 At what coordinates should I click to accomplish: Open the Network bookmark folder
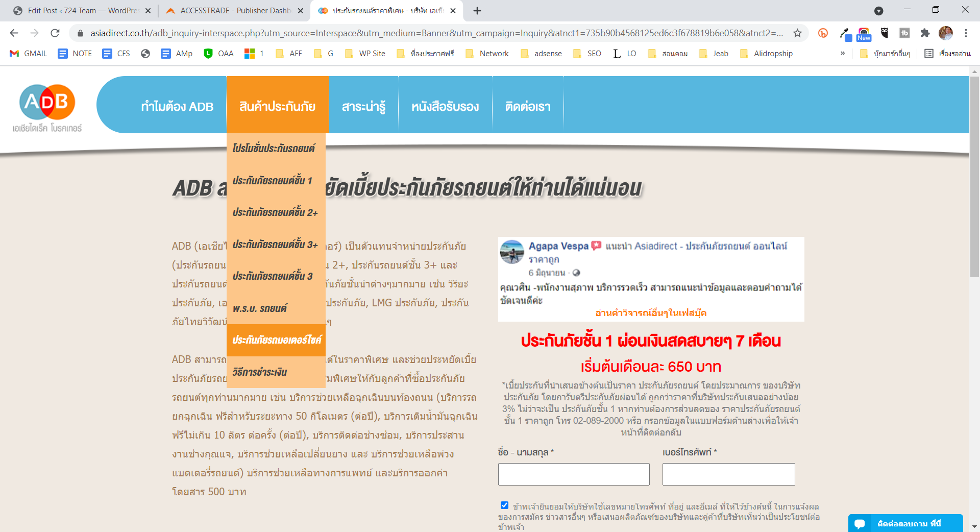click(x=487, y=54)
